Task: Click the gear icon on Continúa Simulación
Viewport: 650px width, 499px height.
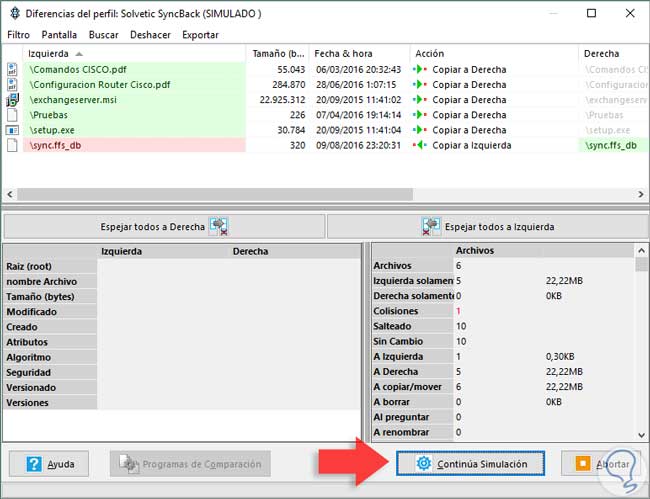Action: pyautogui.click(x=424, y=463)
